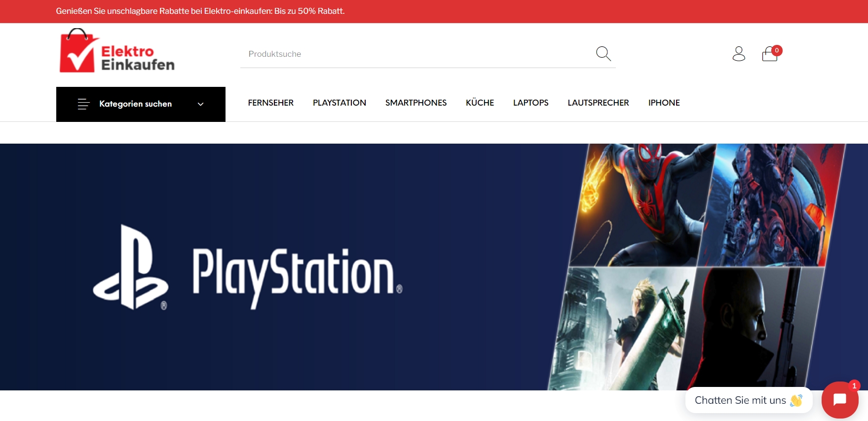Screen dimensions: 868x421
Task: Click the Hitman game artwork
Action: (750, 329)
